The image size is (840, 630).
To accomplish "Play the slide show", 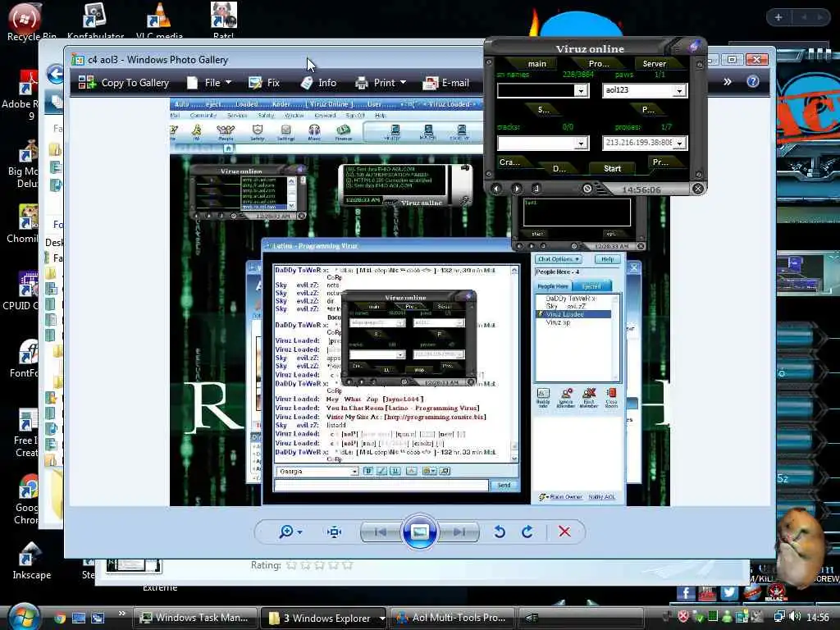I will [419, 532].
